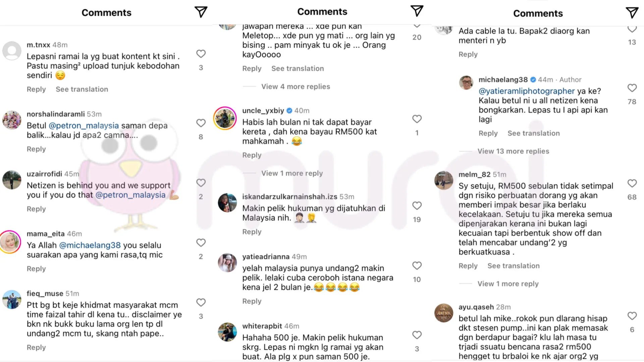Open melm_82's profile avatar
The height and width of the screenshot is (362, 644).
pos(444,180)
